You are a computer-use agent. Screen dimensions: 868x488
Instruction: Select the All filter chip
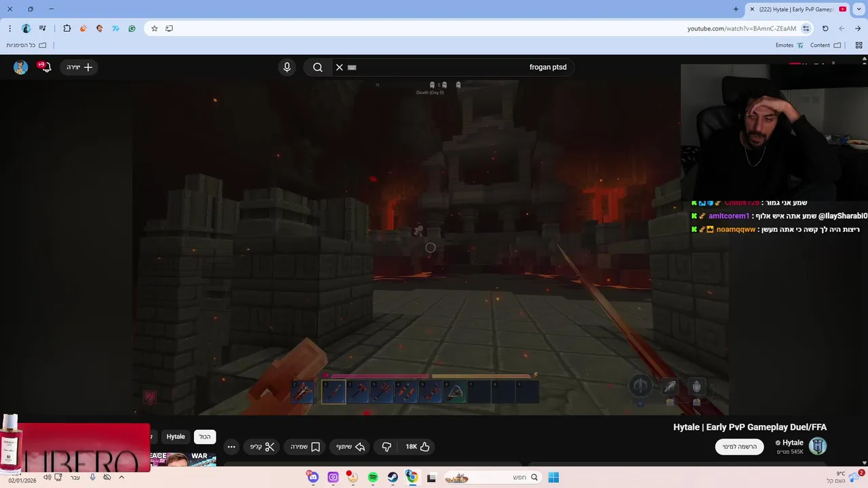(x=205, y=436)
